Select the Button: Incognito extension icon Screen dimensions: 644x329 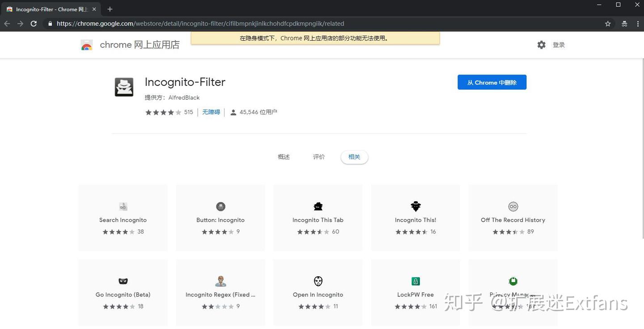(220, 206)
